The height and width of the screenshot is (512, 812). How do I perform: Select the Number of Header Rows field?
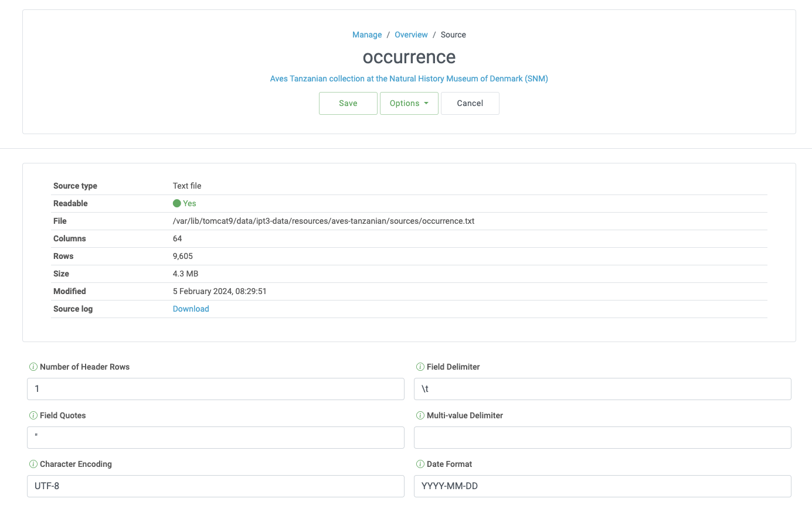(x=215, y=388)
